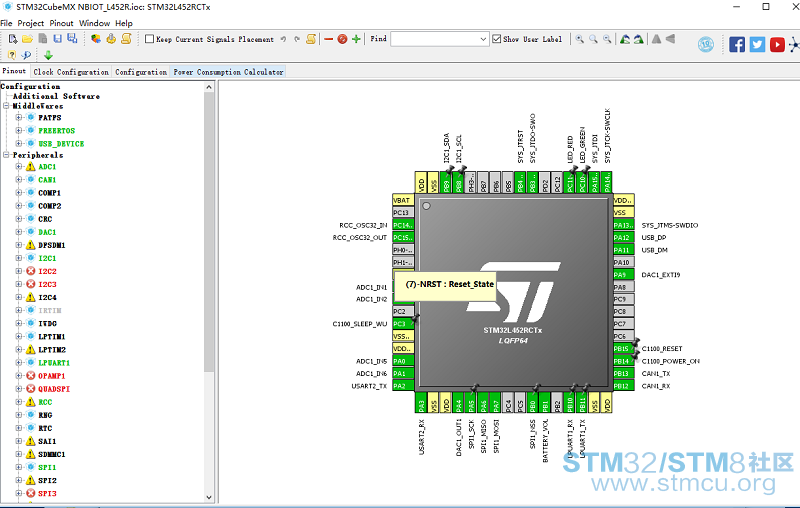Open the Help menu

coord(123,23)
